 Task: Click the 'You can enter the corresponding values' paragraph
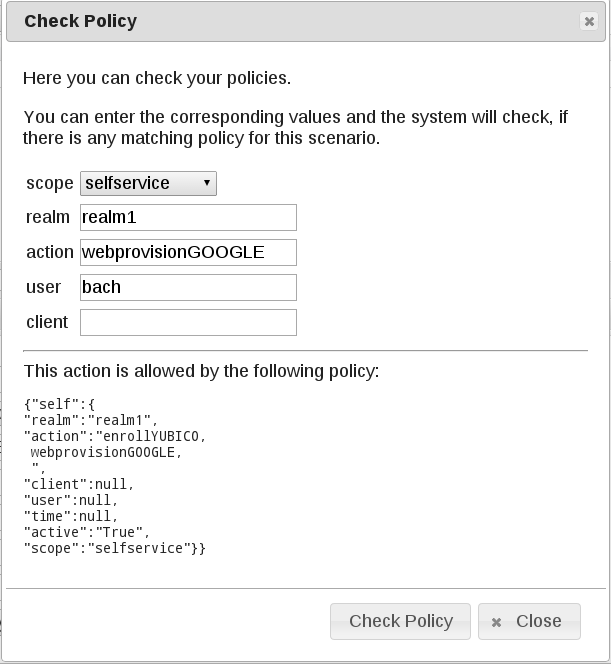[x=295, y=127]
